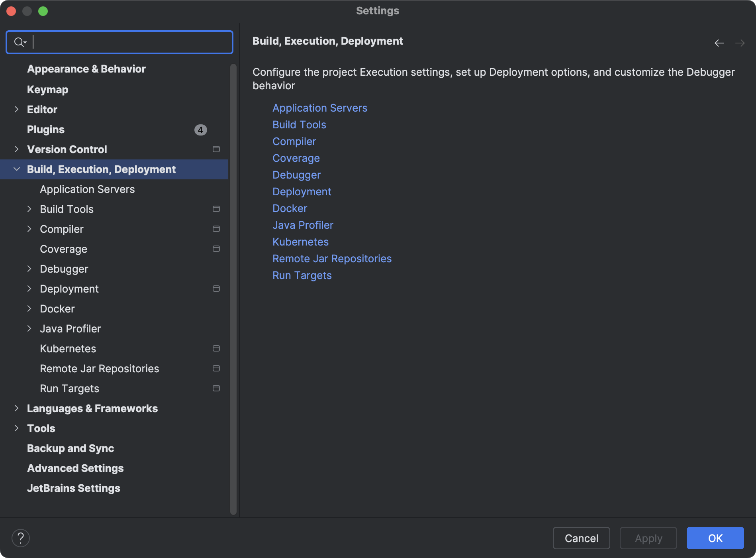
Task: Select Keymap in the sidebar
Action: [x=47, y=89]
